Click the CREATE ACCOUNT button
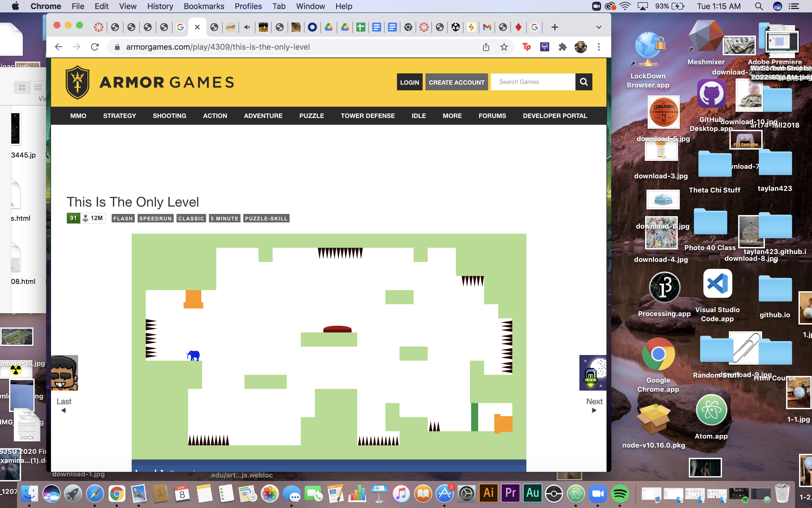812x508 pixels. coord(456,82)
